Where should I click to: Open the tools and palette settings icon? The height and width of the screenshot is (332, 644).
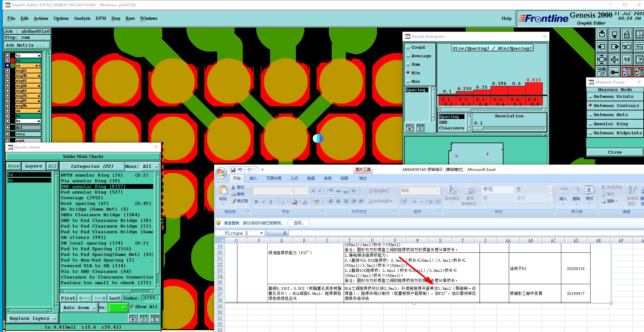602,72
